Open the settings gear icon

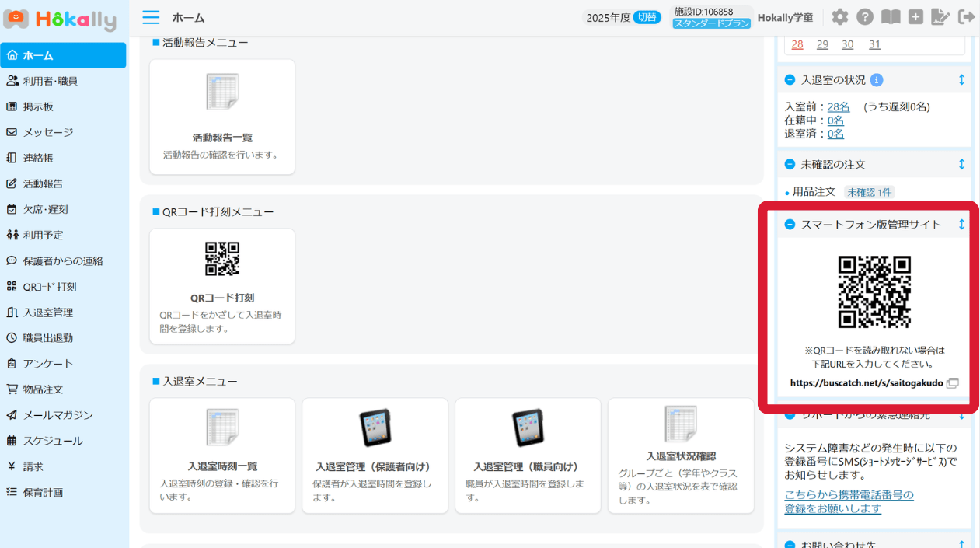840,17
